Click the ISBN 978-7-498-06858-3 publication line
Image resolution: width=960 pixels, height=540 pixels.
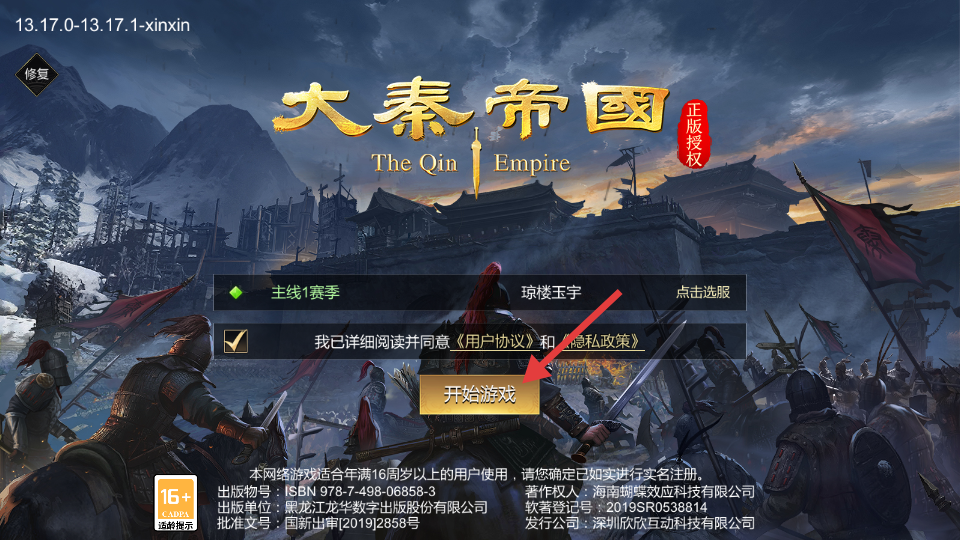326,491
